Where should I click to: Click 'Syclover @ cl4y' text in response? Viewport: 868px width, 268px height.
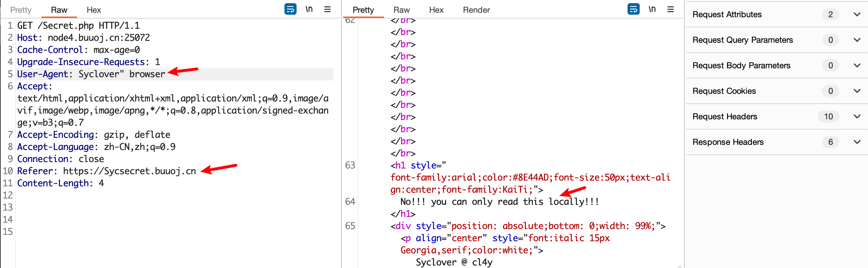pyautogui.click(x=454, y=262)
